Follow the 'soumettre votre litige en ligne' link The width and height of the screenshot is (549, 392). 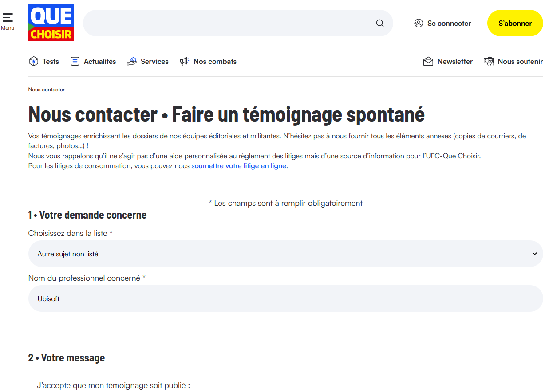click(x=239, y=166)
